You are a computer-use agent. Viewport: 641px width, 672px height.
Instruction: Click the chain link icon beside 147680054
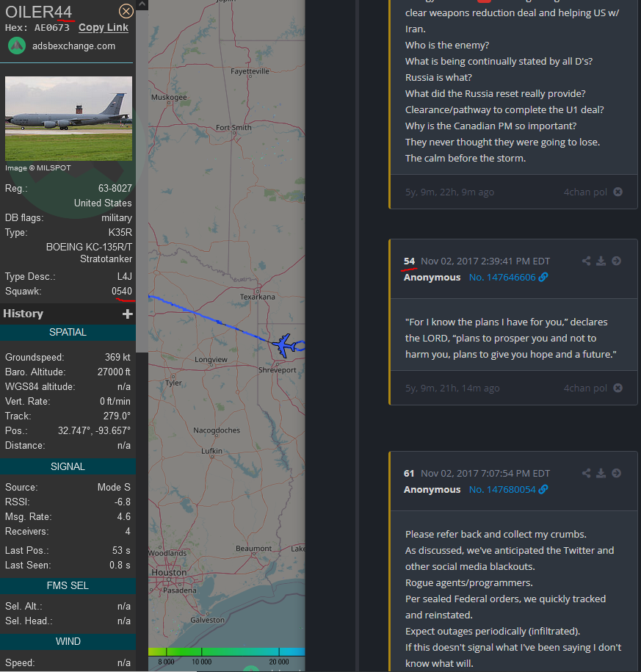pos(543,489)
